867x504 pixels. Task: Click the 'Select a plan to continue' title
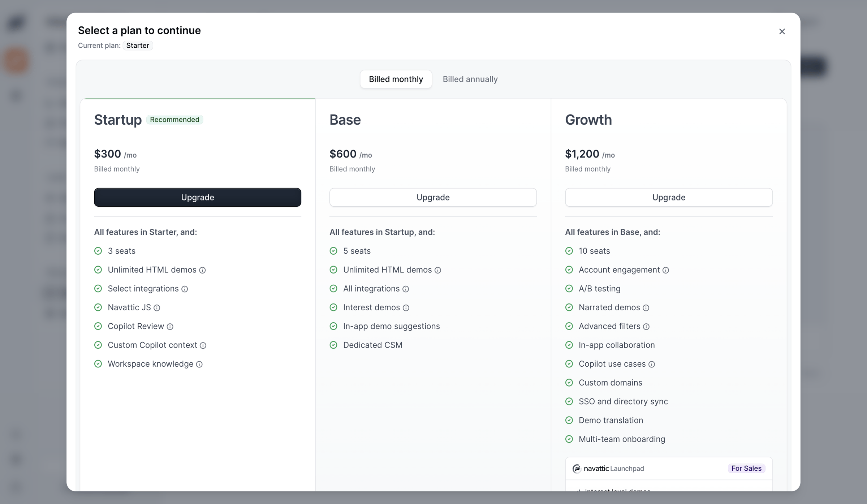139,30
